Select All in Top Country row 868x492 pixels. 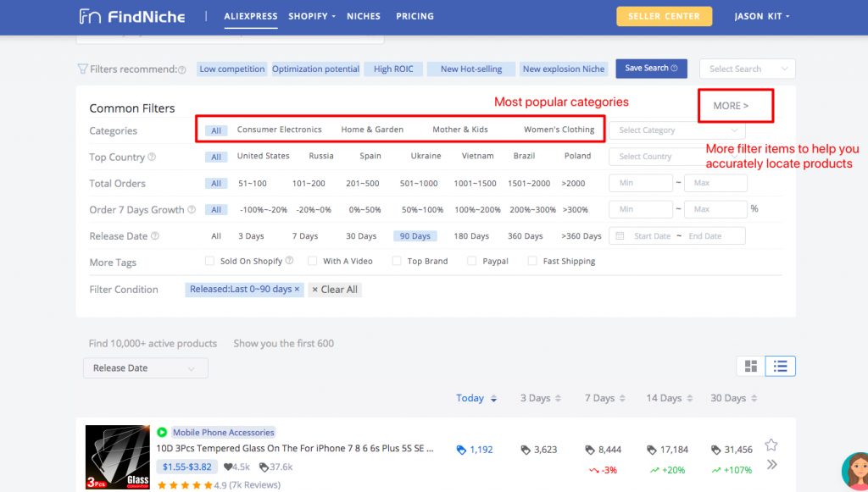(x=216, y=157)
